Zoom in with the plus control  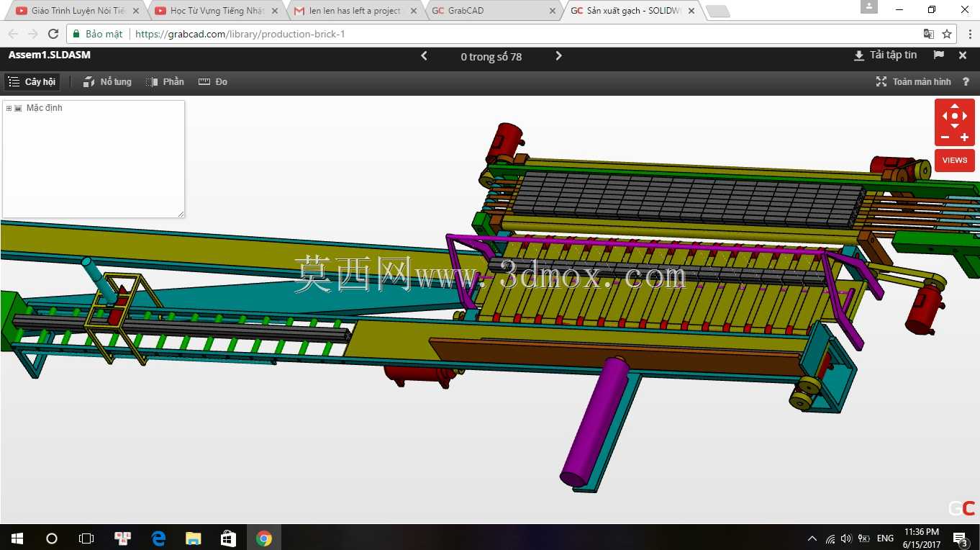point(965,137)
